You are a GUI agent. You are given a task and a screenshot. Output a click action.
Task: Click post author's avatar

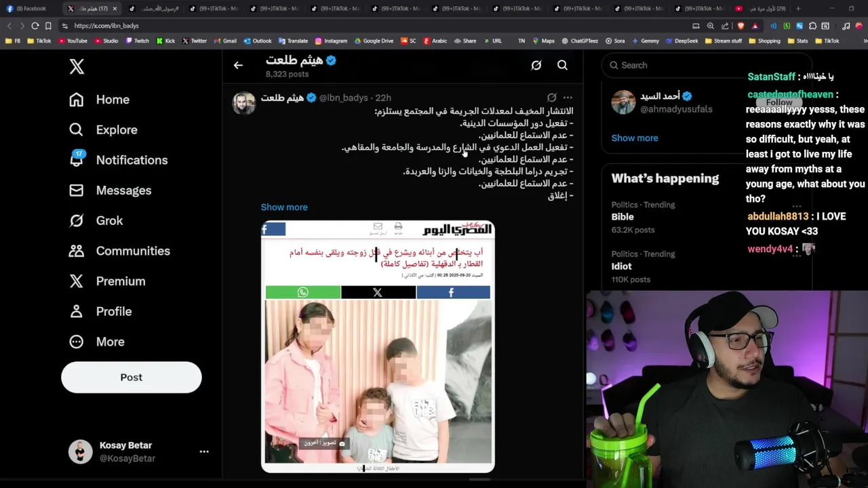[244, 103]
